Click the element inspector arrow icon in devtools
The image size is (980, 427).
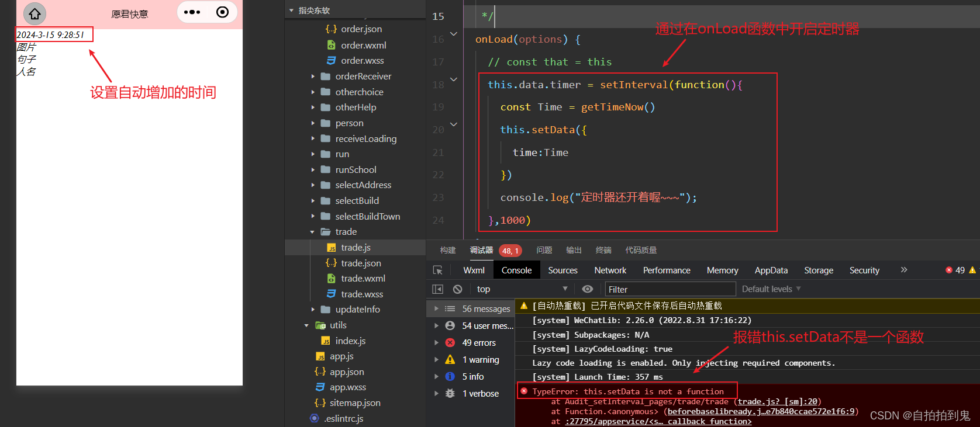438,270
